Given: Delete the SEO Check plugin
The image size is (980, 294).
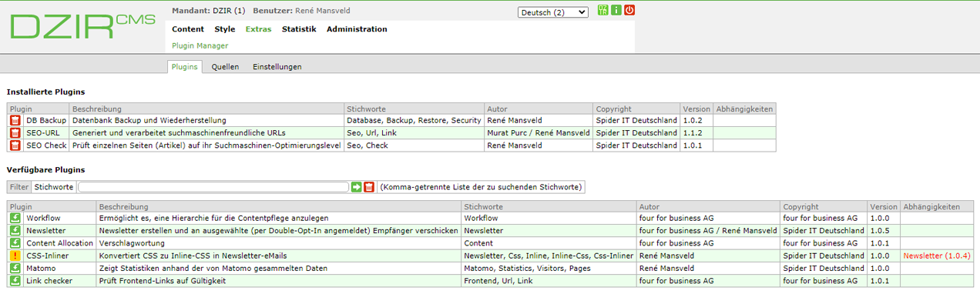Looking at the screenshot, I should (15, 145).
